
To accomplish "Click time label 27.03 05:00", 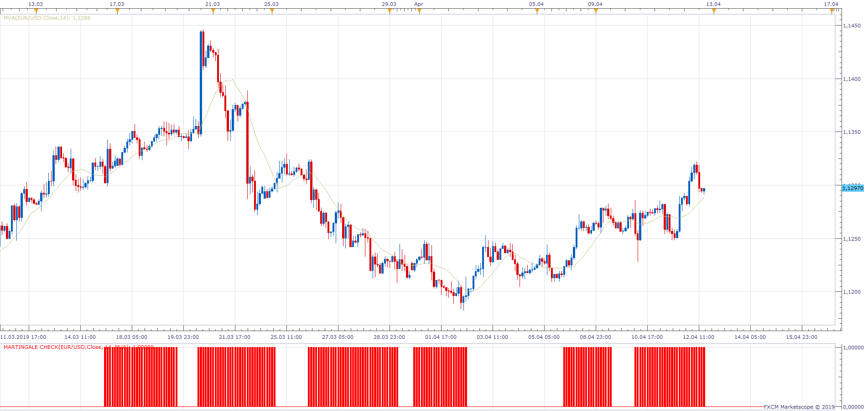I will tap(338, 337).
